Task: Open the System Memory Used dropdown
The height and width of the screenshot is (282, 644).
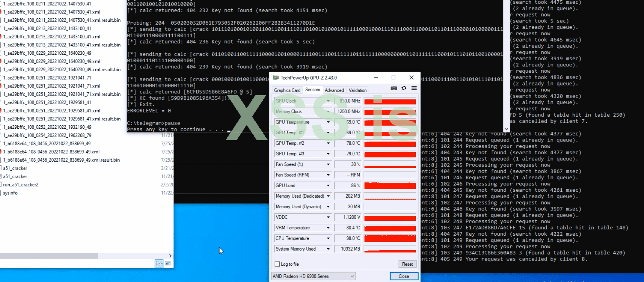Action: coord(328,249)
